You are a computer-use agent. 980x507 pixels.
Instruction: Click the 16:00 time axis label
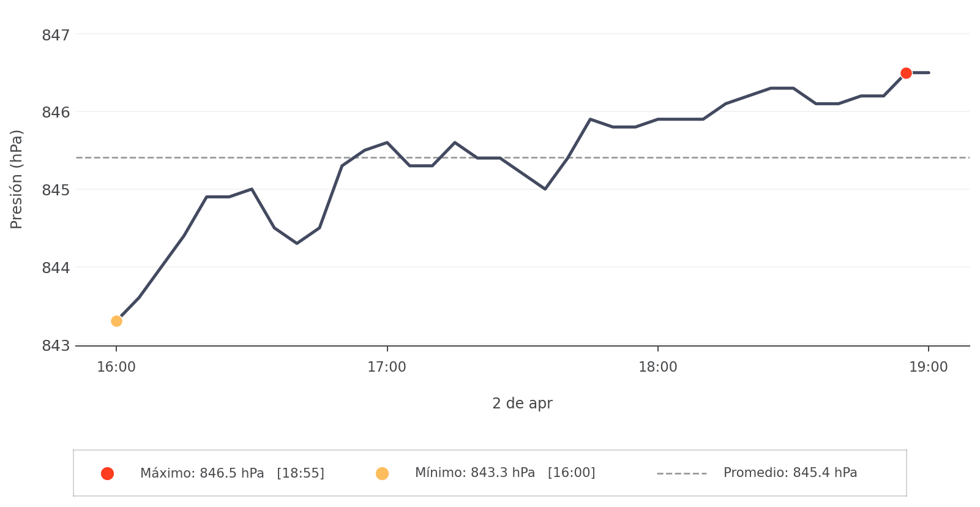(116, 367)
